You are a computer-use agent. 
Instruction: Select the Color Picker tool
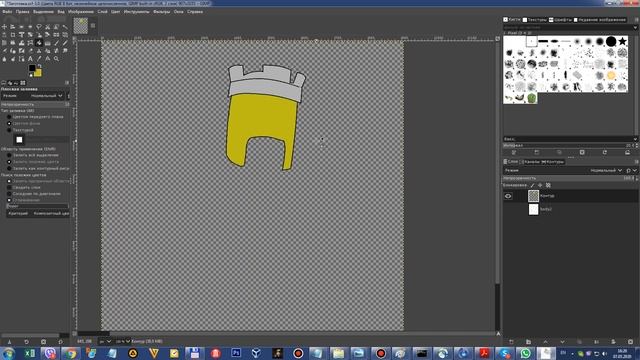click(39, 59)
